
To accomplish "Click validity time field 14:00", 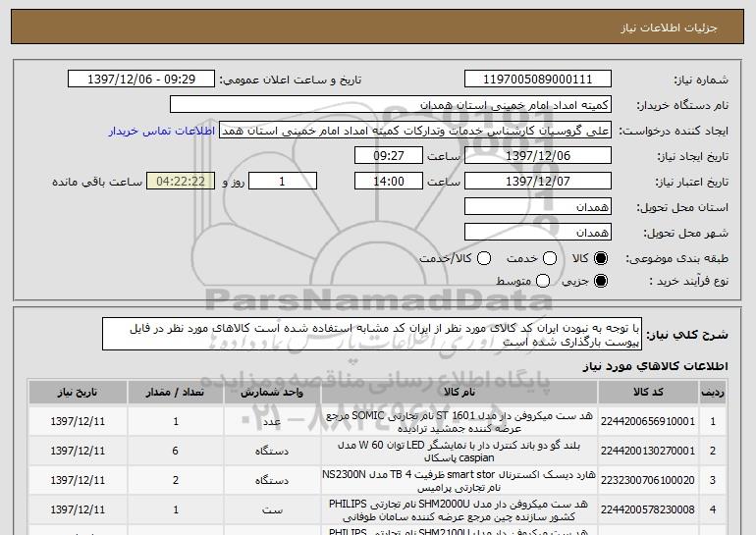I will (389, 182).
